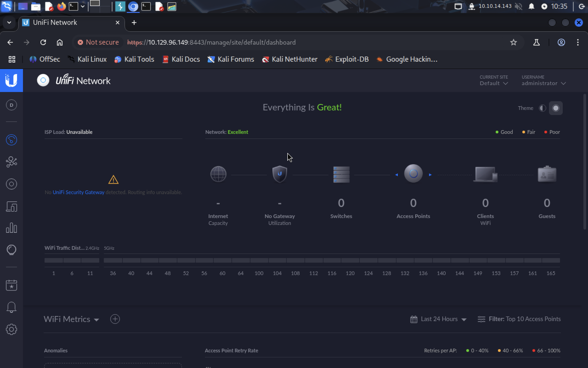Click the Switches rack icon
Viewport: 588px width, 368px height.
[x=341, y=175]
